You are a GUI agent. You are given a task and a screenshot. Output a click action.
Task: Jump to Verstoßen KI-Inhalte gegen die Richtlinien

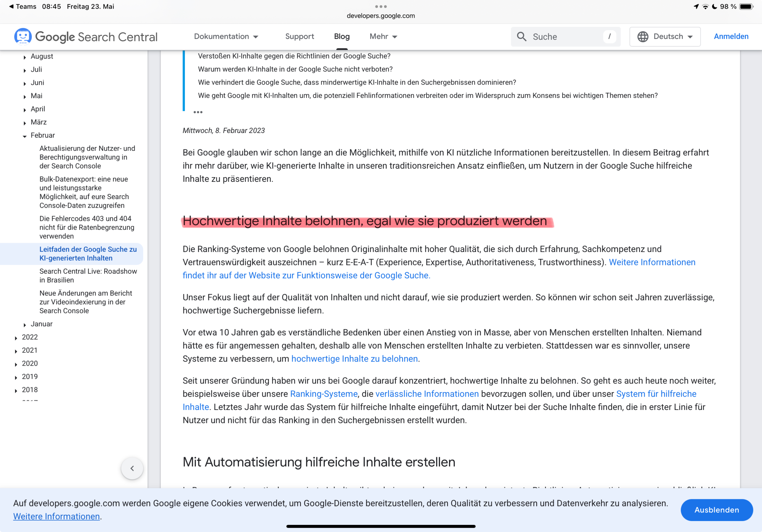(294, 56)
